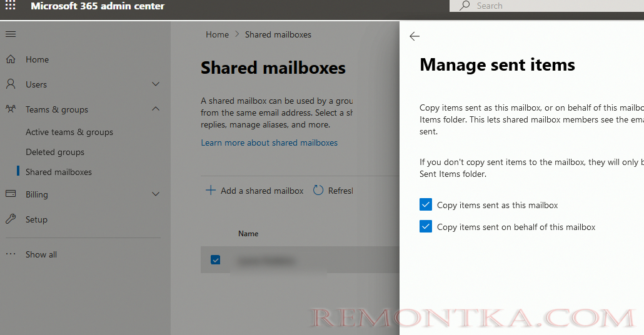Image resolution: width=644 pixels, height=335 pixels.
Task: Click the Shared mailboxes page heading
Action: (x=273, y=67)
